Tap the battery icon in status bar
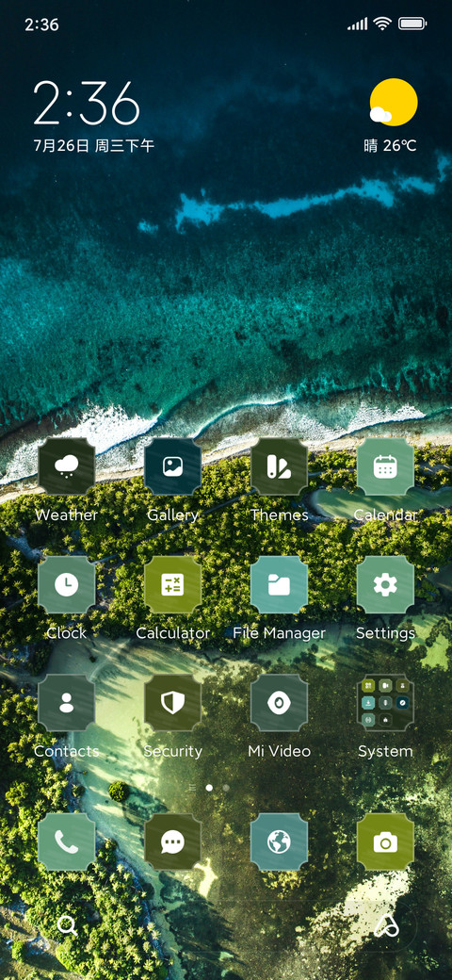 tap(412, 24)
